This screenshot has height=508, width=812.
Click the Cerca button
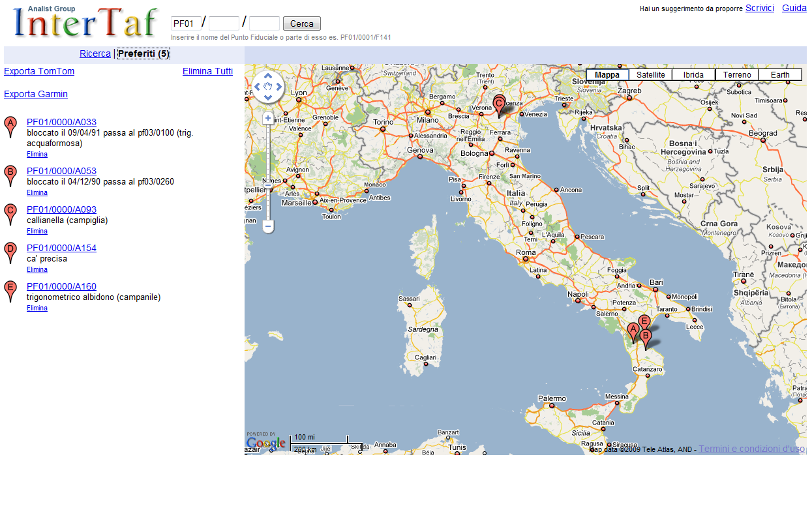pos(302,23)
